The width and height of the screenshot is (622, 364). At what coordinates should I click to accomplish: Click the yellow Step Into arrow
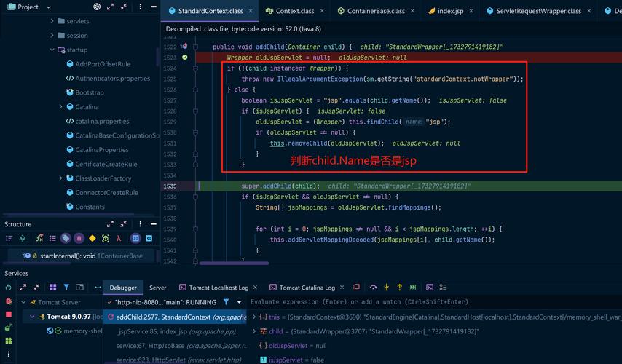pos(387,288)
